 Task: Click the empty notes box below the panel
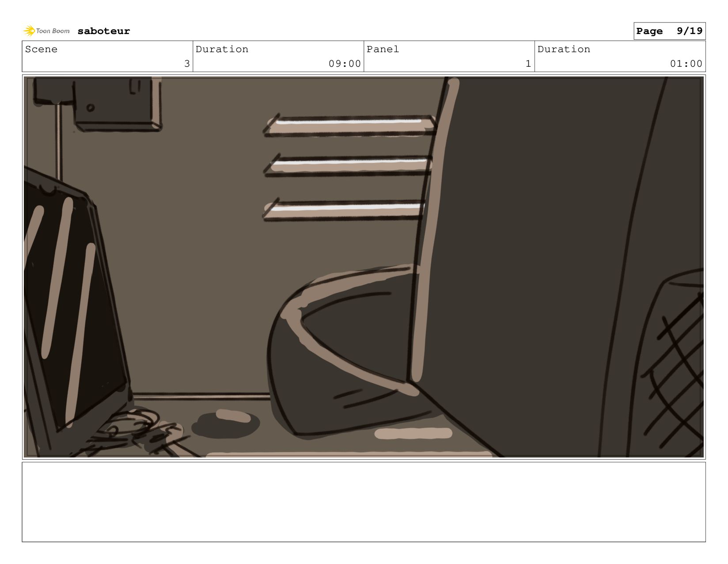point(364,502)
